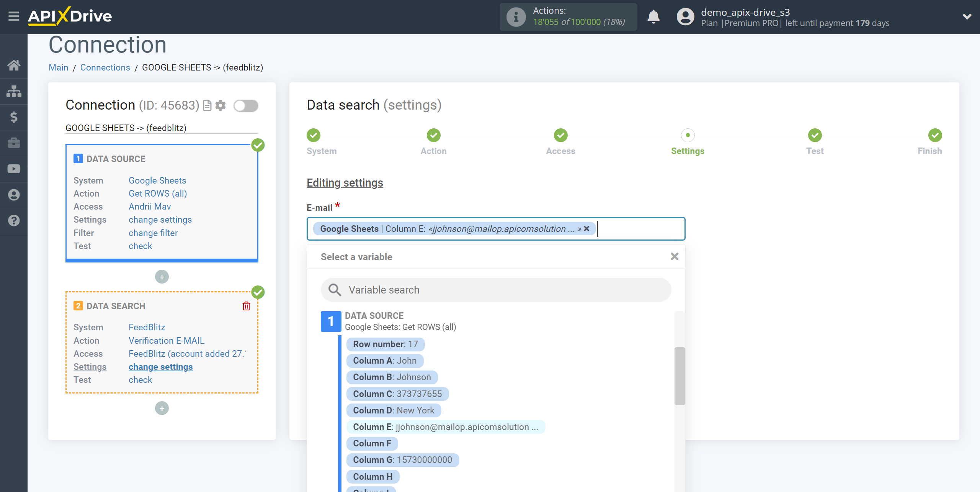Viewport: 980px width, 492px height.
Task: Select the Column D: New York variable
Action: [394, 410]
